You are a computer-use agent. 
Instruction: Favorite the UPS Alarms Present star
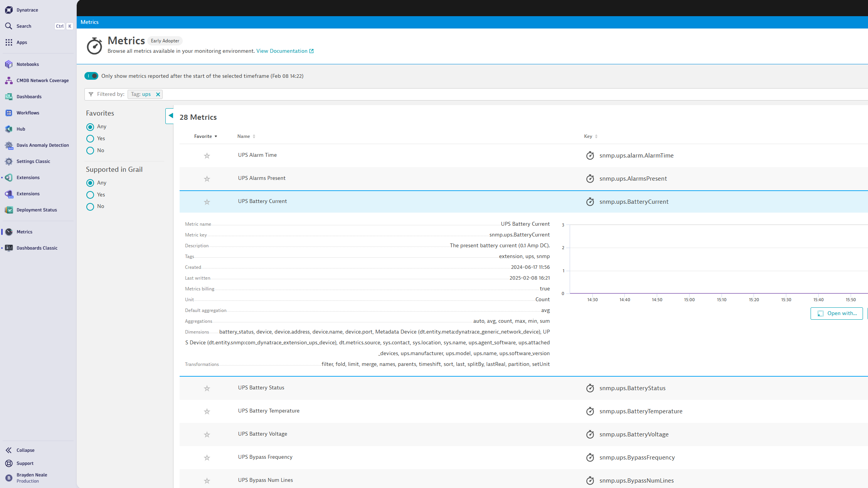207,179
